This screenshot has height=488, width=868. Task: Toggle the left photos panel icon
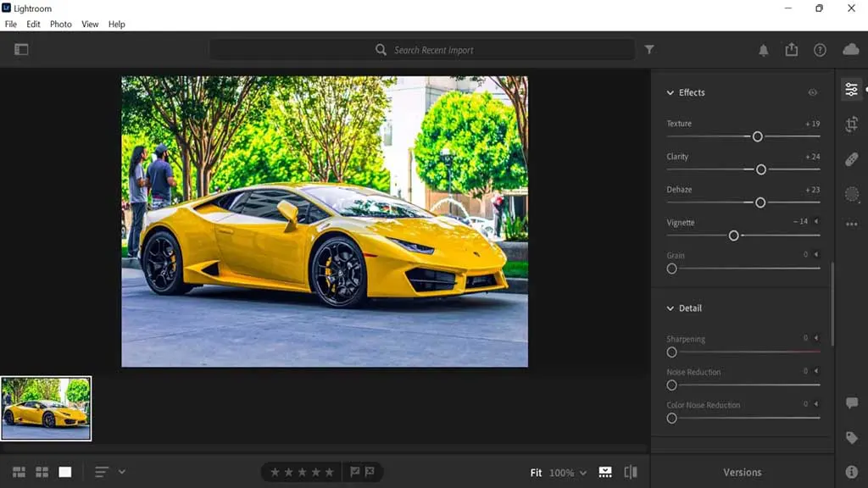21,49
